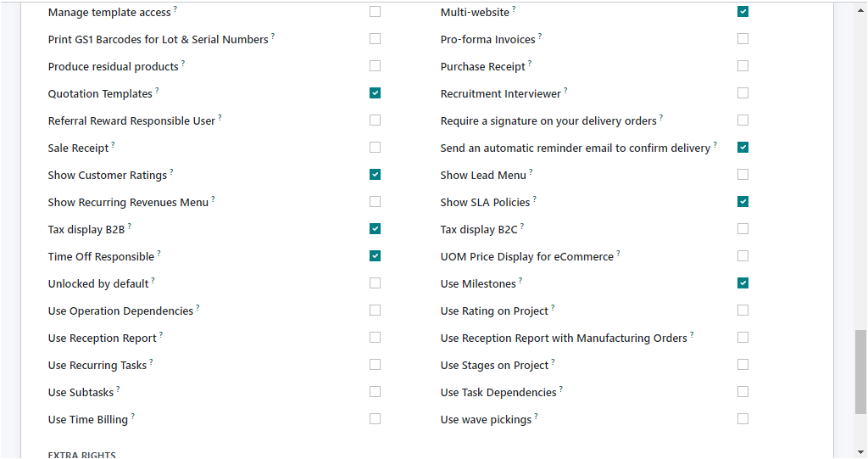Open help icon next to Show SLA Policies
This screenshot has height=459, width=868.
(x=535, y=199)
